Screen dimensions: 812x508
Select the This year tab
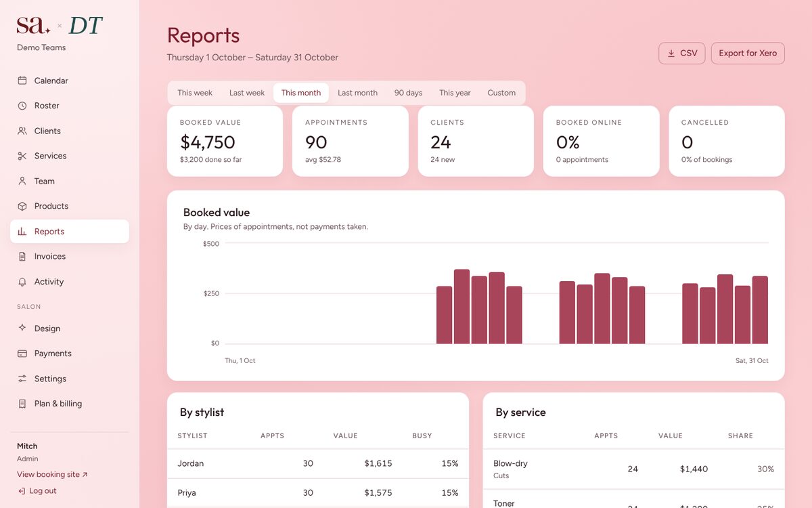(455, 93)
